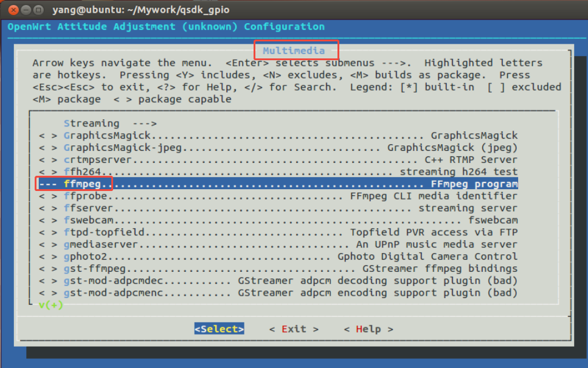
Task: Click the < Exit > button
Action: pyautogui.click(x=294, y=329)
